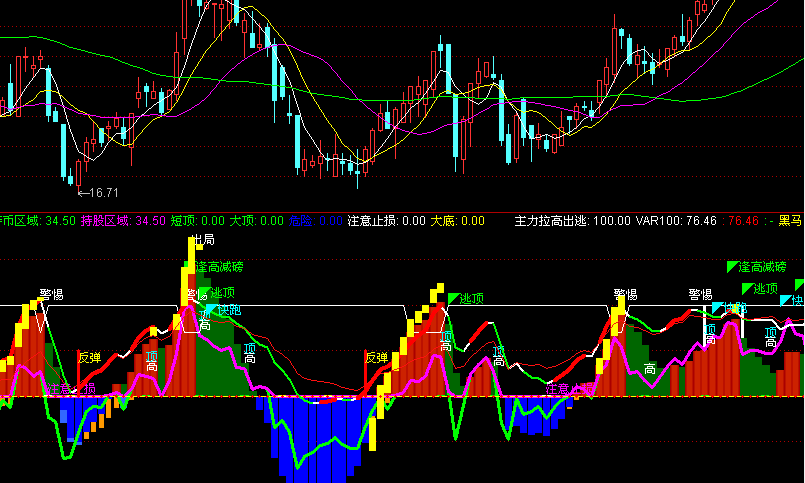Click the middle 逃顶 label text
Screen dimensions: 805x483
point(471,299)
